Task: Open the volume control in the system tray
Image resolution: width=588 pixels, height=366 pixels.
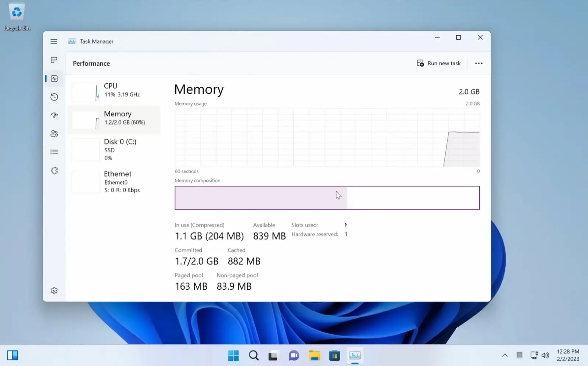Action: [x=545, y=355]
